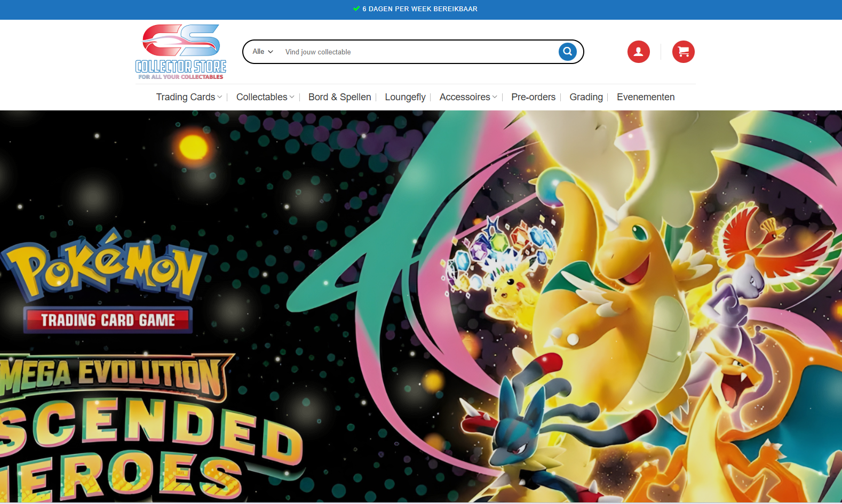This screenshot has width=842, height=504.
Task: Select Bord & Spellen in navigation
Action: (x=339, y=97)
